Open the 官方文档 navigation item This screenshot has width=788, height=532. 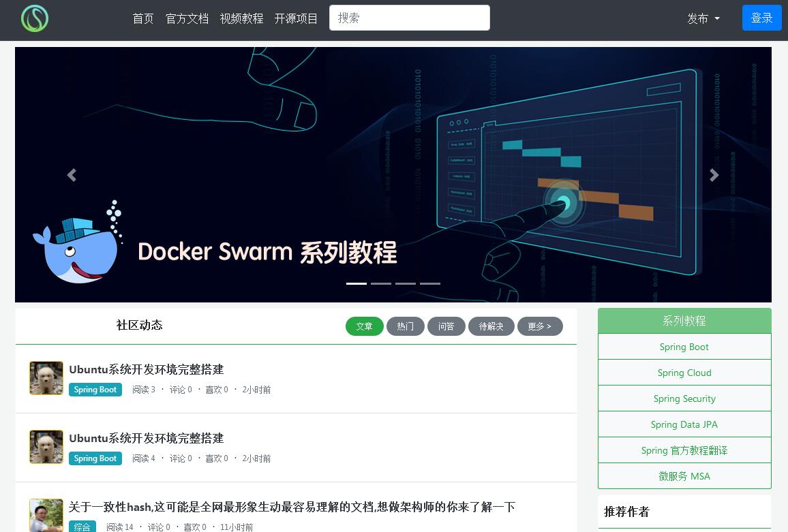[x=187, y=18]
